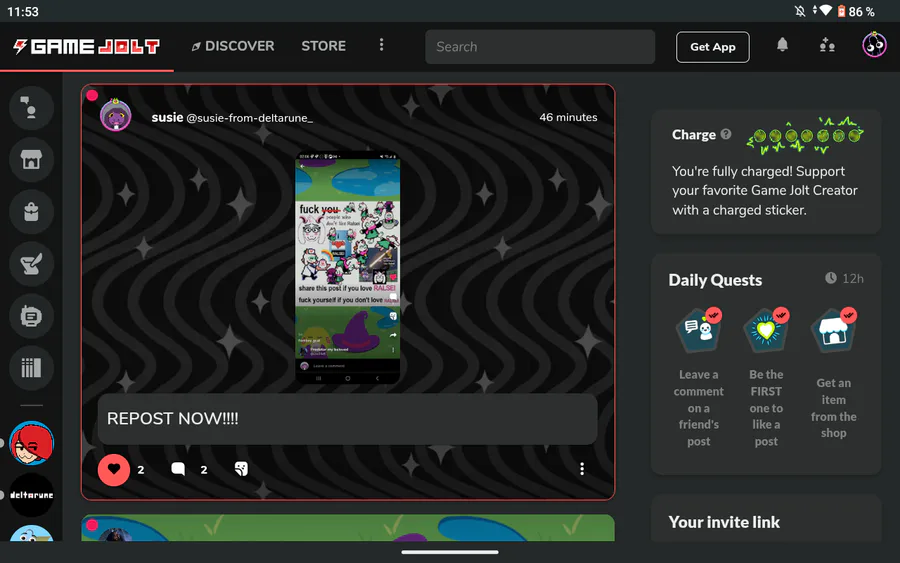The width and height of the screenshot is (900, 563).
Task: Toggle the red heart like button
Action: pyautogui.click(x=114, y=469)
